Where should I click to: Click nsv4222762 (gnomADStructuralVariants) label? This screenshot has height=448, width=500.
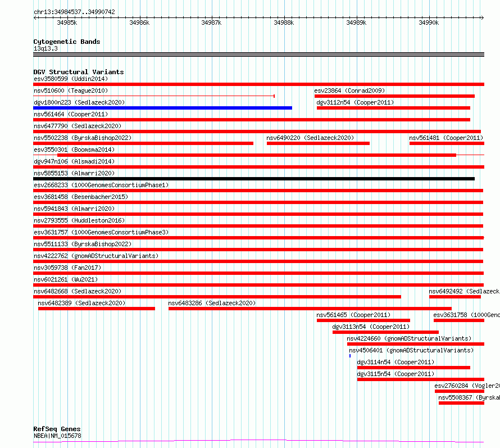[x=96, y=256]
